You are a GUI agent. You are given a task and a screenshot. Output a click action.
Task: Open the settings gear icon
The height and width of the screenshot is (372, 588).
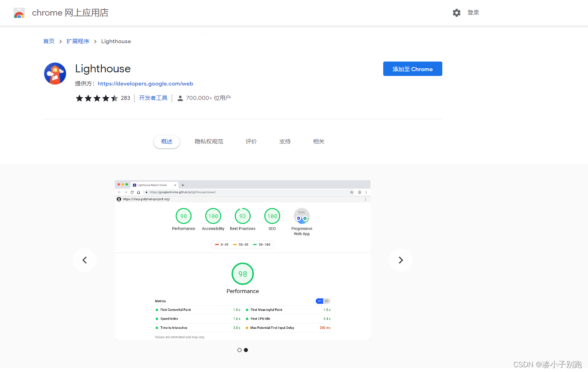click(x=456, y=12)
